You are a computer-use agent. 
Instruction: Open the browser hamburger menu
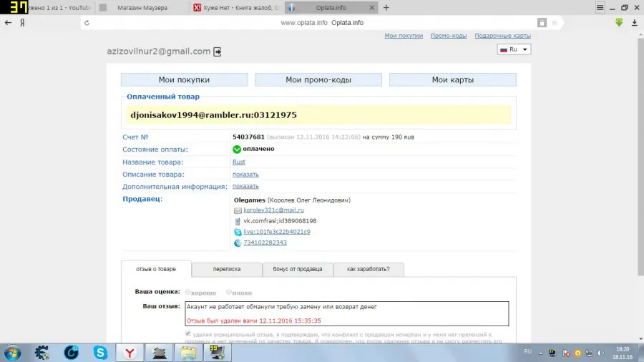600,7
